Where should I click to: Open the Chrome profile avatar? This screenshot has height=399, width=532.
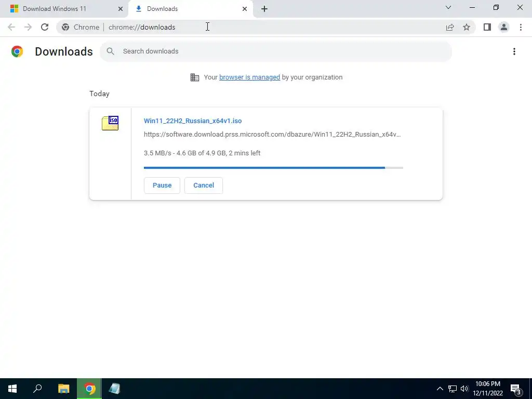pyautogui.click(x=504, y=27)
